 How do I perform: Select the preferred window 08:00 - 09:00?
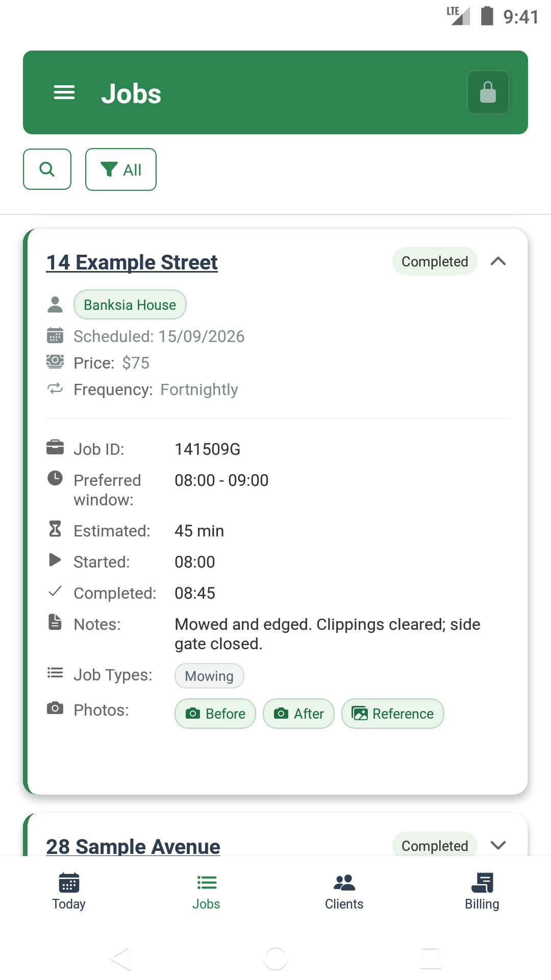pos(221,480)
